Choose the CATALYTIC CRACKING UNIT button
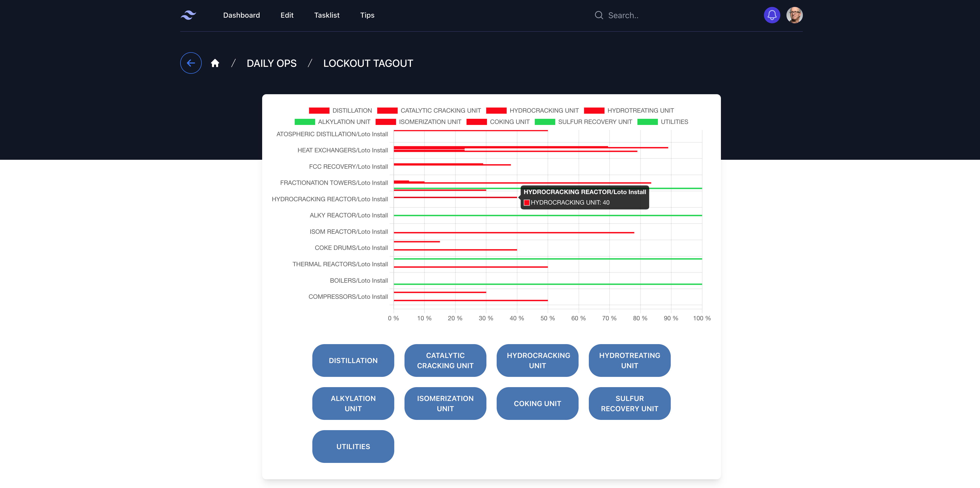Viewport: 980px width, 488px height. 445,360
